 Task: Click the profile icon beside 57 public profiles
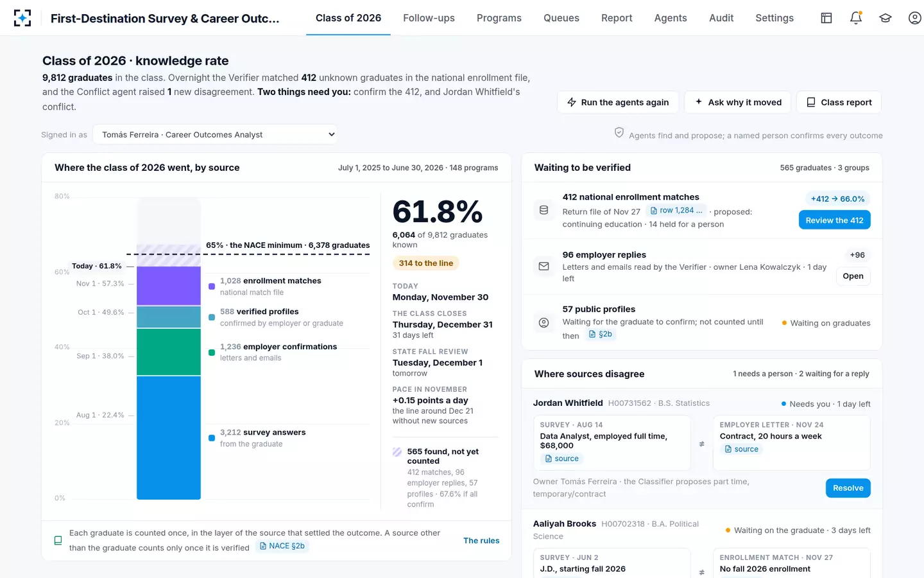click(543, 322)
